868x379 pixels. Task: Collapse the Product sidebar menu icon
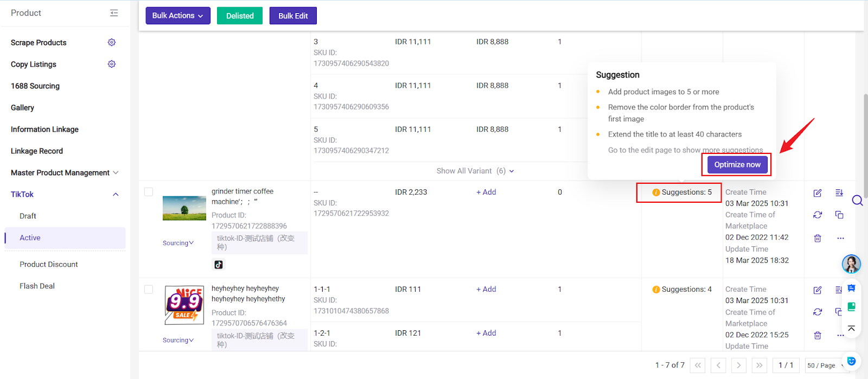click(x=114, y=13)
